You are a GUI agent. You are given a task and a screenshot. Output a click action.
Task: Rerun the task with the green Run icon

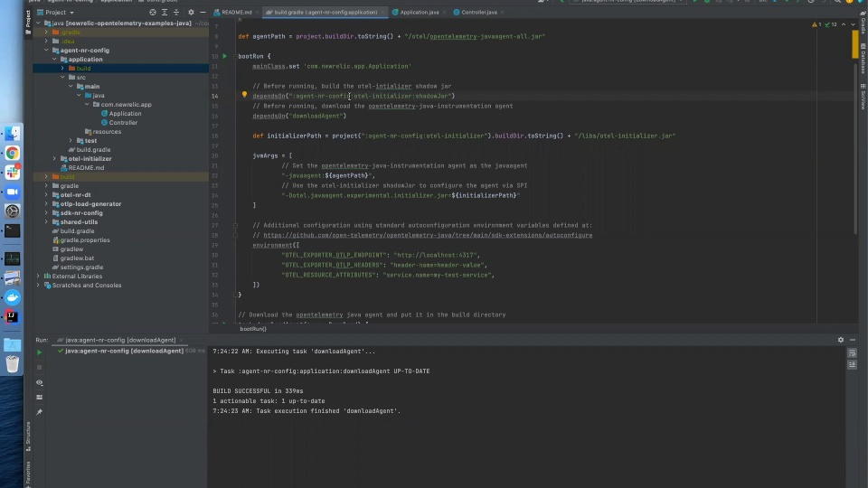[x=39, y=352]
